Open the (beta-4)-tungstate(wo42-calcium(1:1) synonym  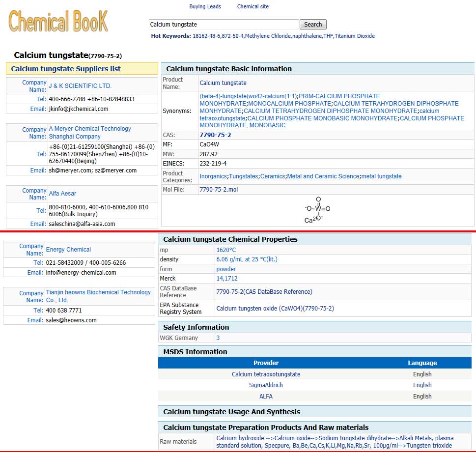[248, 96]
